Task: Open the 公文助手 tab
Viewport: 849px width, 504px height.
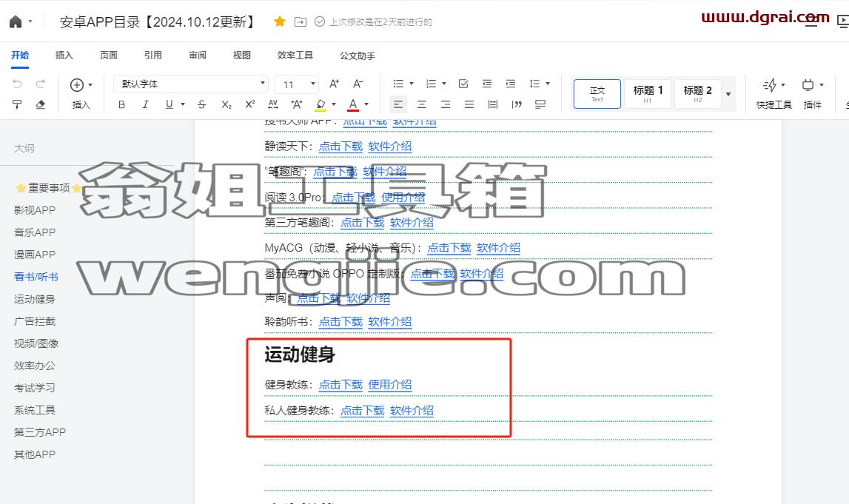Action: pyautogui.click(x=358, y=56)
